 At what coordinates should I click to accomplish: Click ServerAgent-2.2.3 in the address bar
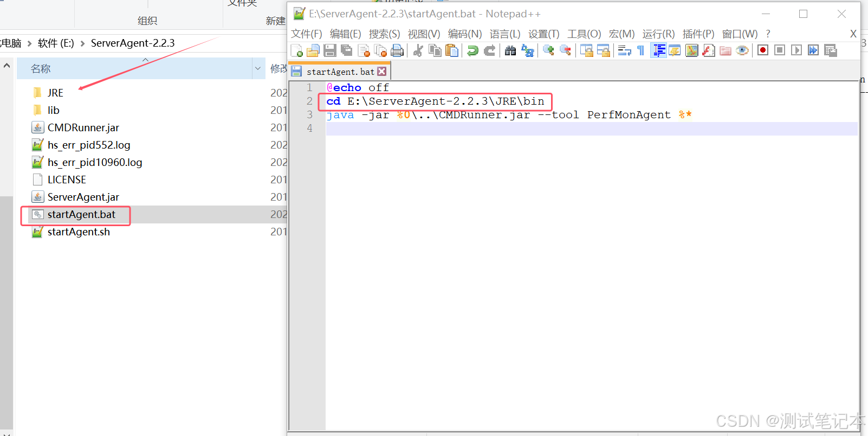pyautogui.click(x=133, y=43)
